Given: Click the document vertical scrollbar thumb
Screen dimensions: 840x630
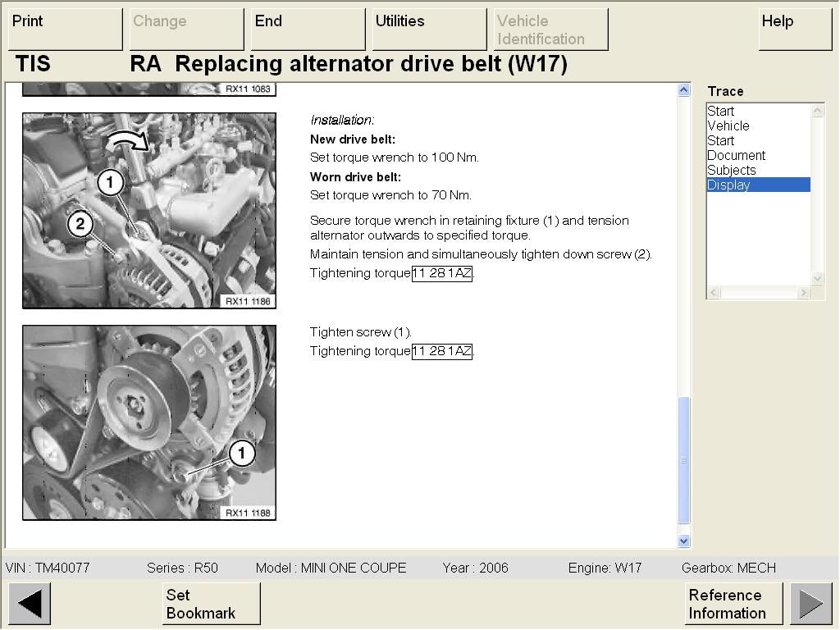Looking at the screenshot, I should click(684, 459).
